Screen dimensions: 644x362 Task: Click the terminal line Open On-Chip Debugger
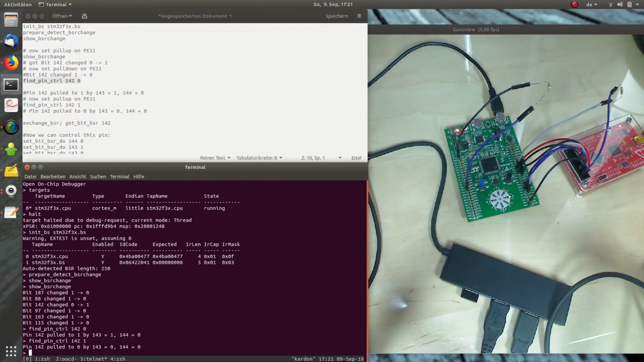[54, 184]
